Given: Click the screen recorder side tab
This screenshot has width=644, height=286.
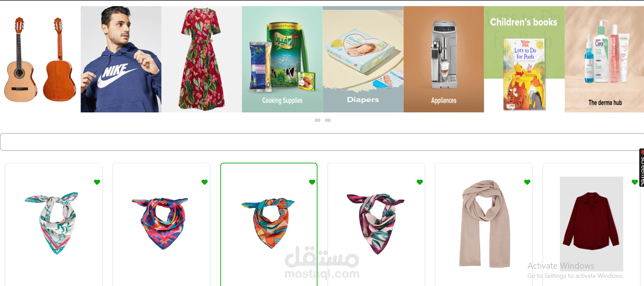Looking at the screenshot, I should (642, 167).
